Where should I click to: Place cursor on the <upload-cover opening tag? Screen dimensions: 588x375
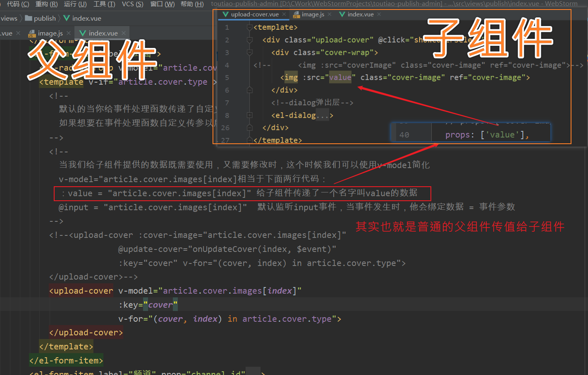[81, 291]
